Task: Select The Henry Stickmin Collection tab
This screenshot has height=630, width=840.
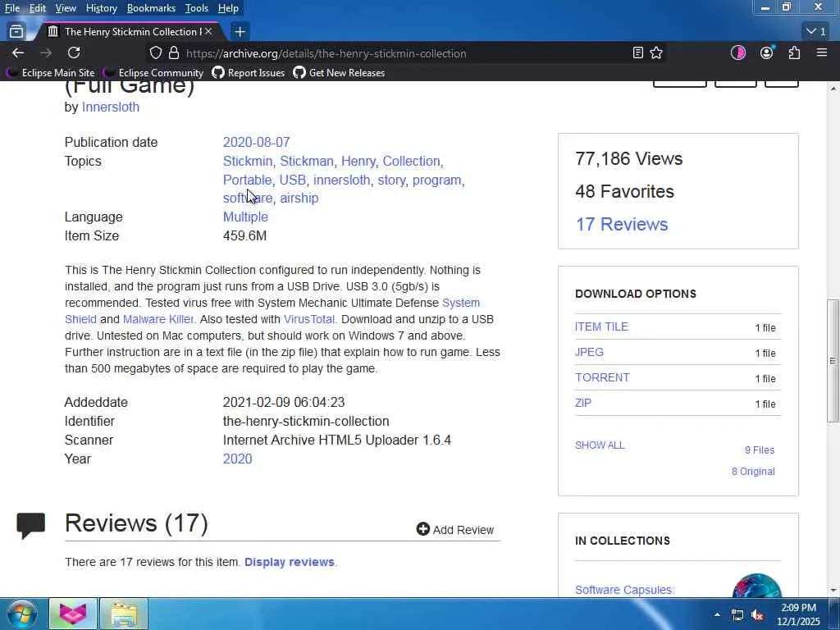Action: (x=129, y=32)
